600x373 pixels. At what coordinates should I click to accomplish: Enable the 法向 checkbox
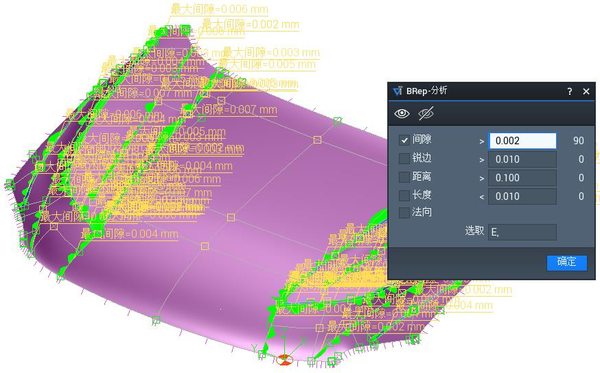tap(404, 213)
